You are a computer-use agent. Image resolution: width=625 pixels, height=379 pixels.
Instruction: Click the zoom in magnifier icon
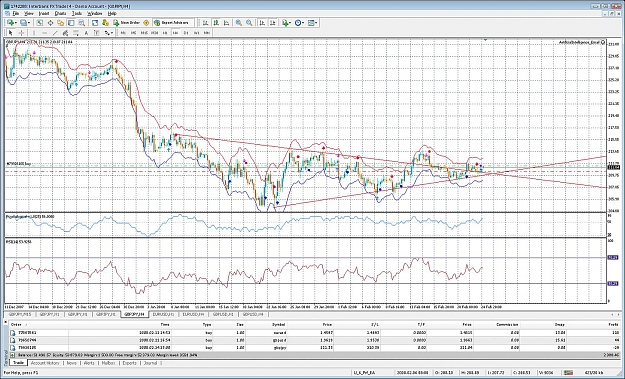pos(238,23)
